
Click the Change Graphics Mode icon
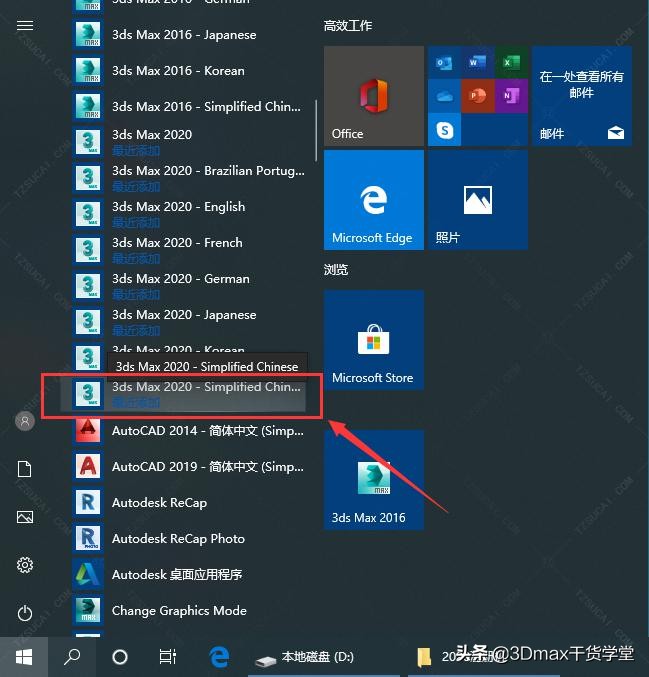coord(88,610)
